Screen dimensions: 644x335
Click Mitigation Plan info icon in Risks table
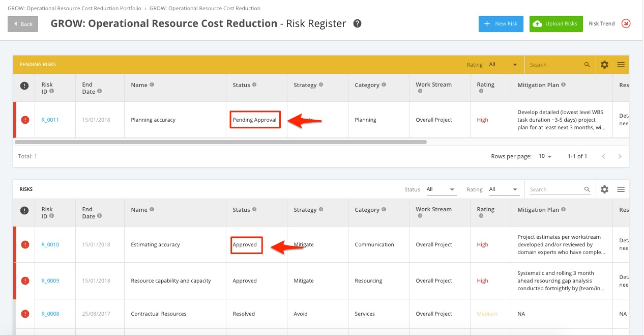(563, 210)
